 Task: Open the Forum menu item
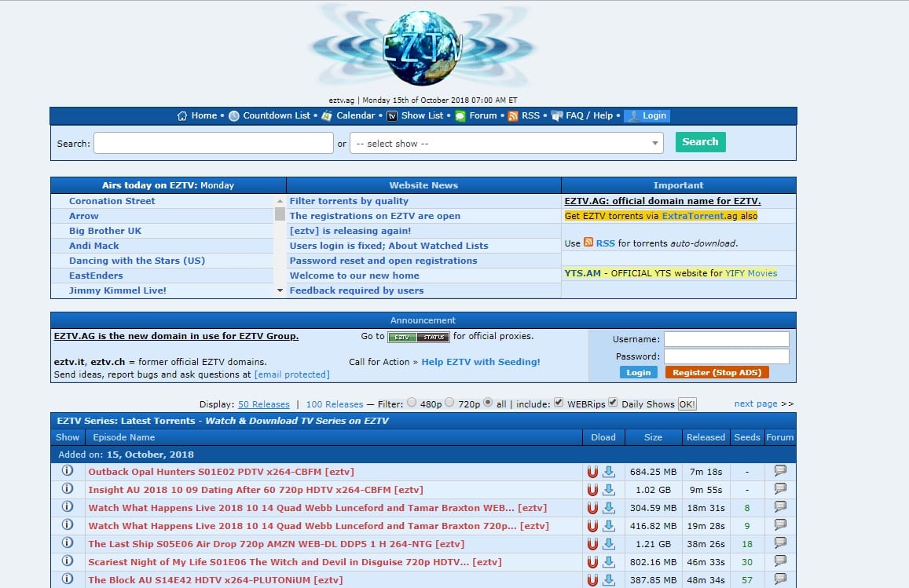(x=483, y=115)
